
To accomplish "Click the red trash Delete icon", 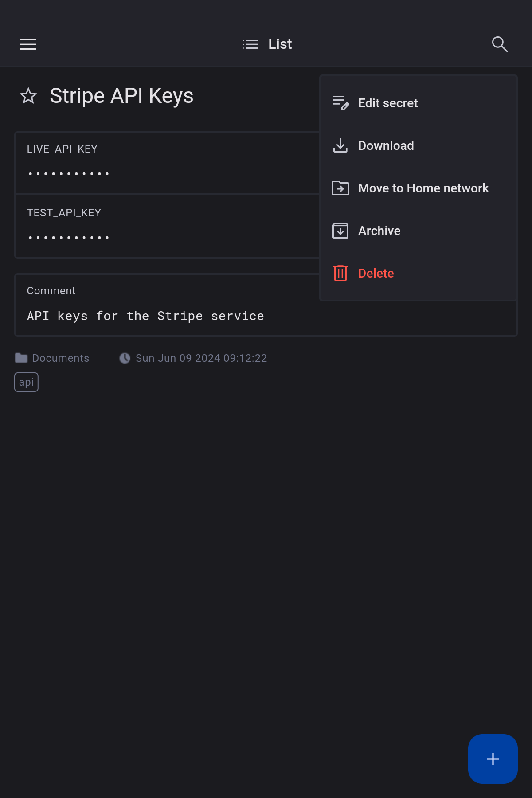I will pyautogui.click(x=340, y=273).
